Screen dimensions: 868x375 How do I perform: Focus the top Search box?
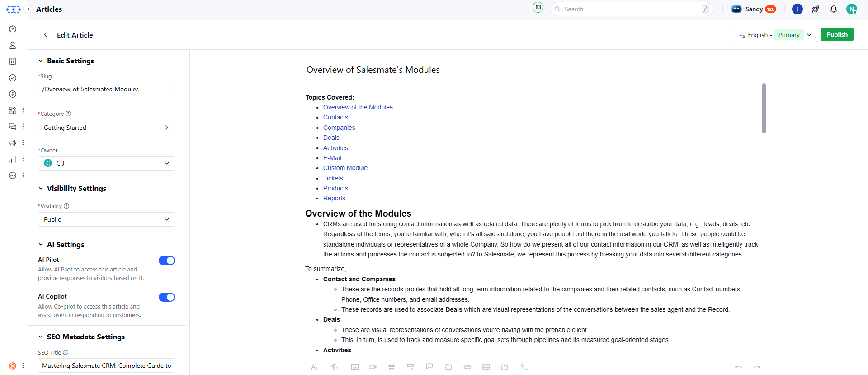tap(632, 9)
